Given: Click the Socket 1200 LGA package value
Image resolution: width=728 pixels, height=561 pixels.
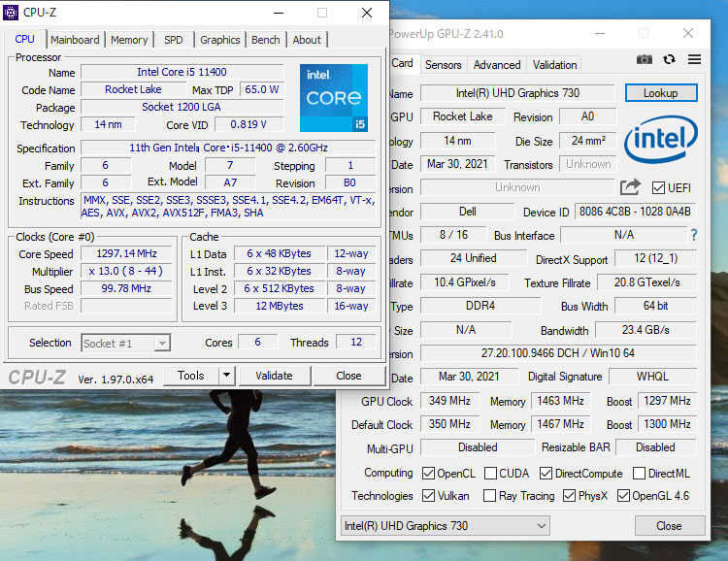Looking at the screenshot, I should pyautogui.click(x=182, y=107).
